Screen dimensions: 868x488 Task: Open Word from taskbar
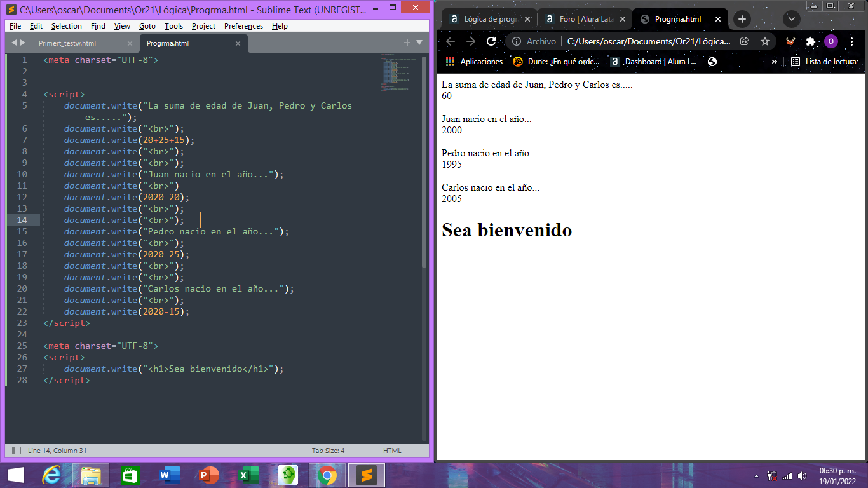(170, 475)
